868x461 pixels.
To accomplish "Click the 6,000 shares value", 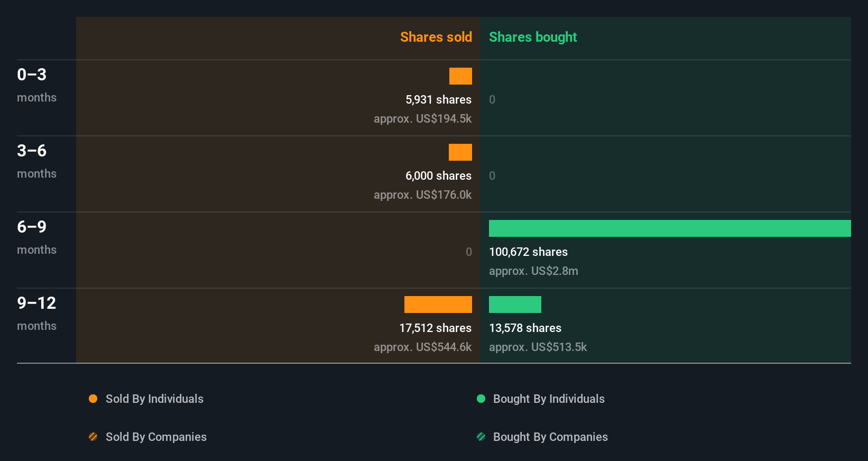I will [x=439, y=176].
